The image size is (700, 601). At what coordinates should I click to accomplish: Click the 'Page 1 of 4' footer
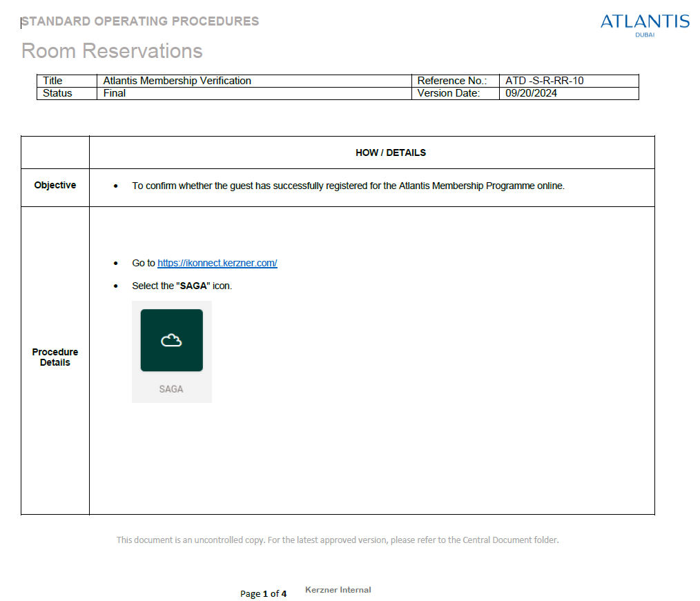pos(264,594)
